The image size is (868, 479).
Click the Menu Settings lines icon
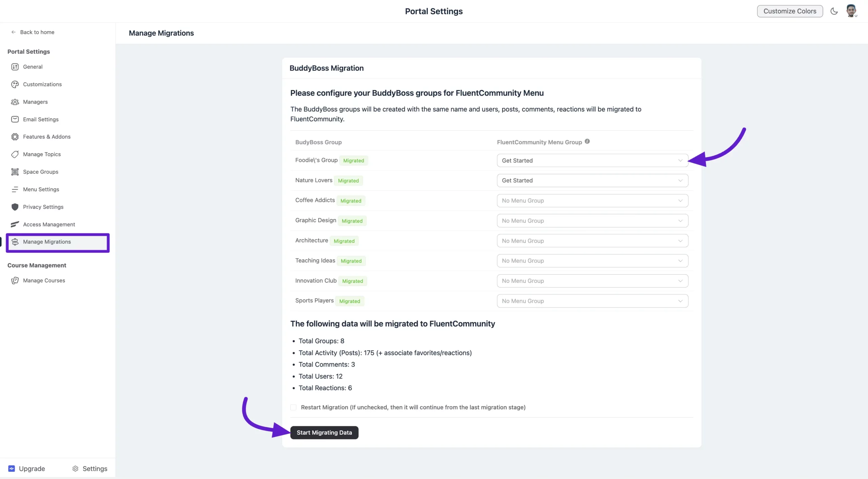coord(15,189)
